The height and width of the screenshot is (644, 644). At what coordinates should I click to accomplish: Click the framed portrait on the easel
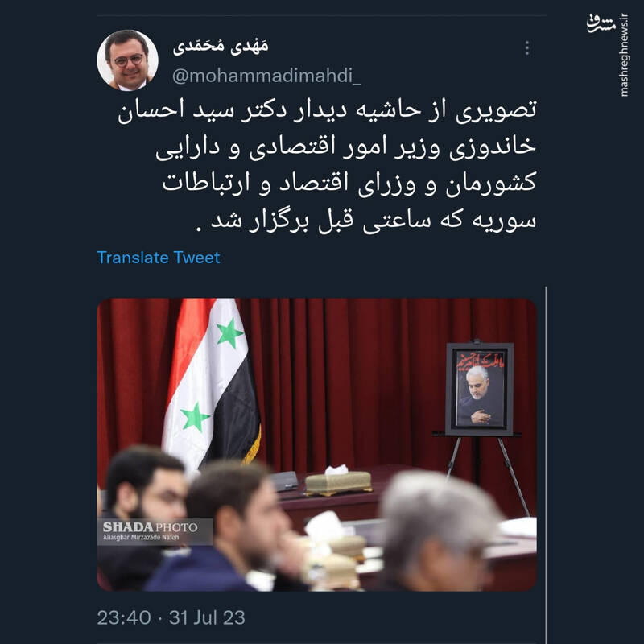coord(479,390)
